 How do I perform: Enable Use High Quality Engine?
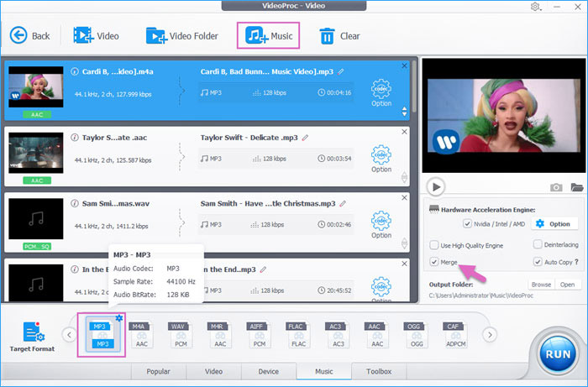tap(434, 245)
